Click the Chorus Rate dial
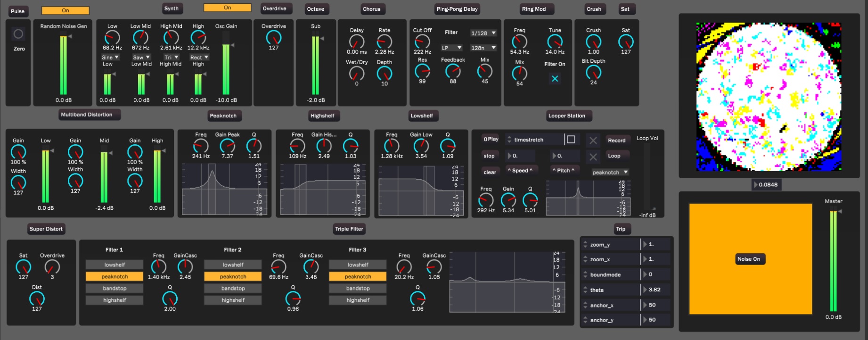868x340 pixels. pyautogui.click(x=384, y=41)
